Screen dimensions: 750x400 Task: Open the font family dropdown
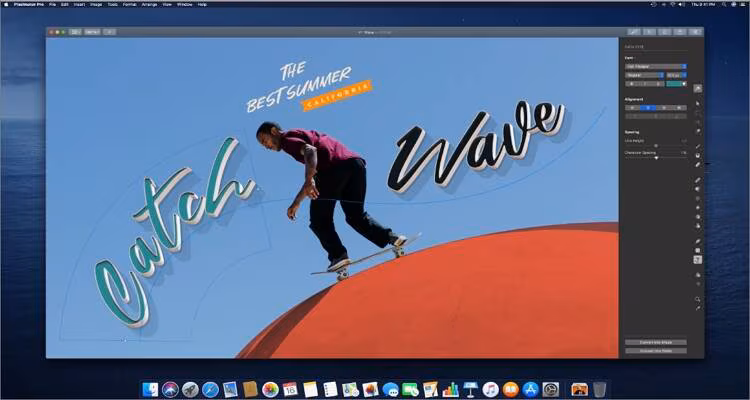click(656, 67)
